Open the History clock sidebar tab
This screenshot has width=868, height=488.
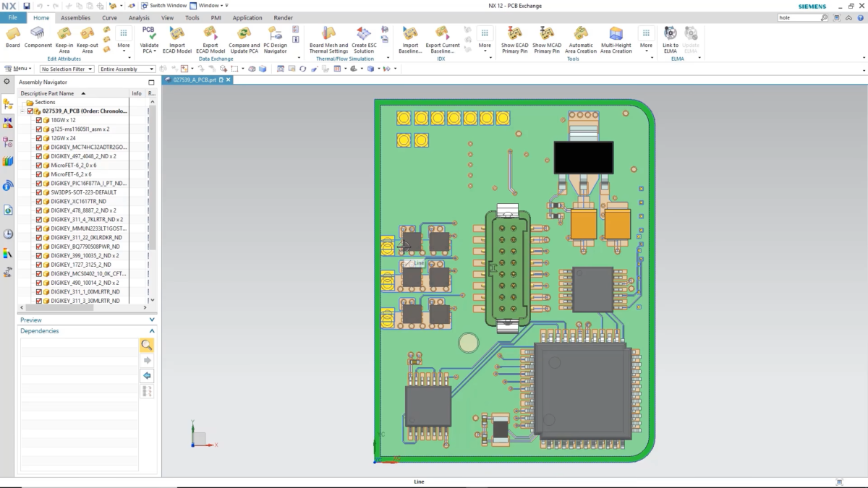click(8, 234)
